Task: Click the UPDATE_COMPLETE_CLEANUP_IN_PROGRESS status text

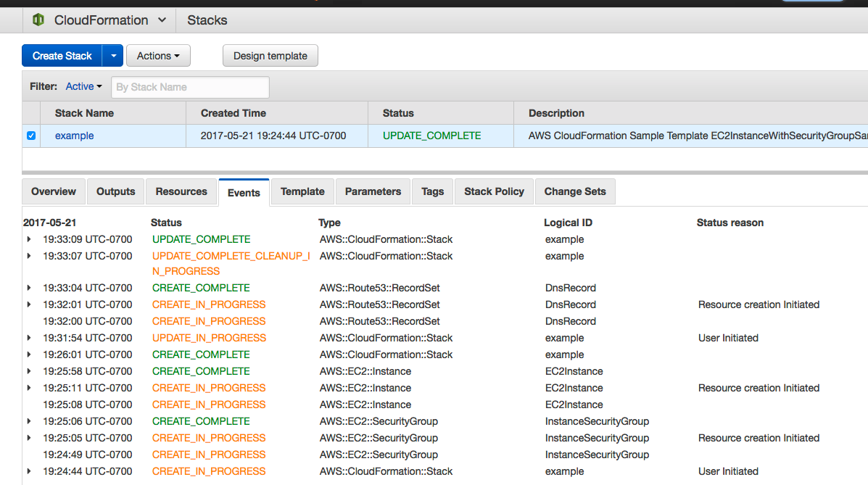Action: (231, 264)
